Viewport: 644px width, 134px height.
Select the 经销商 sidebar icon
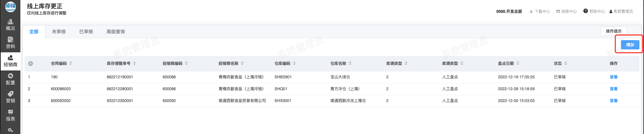click(10, 61)
